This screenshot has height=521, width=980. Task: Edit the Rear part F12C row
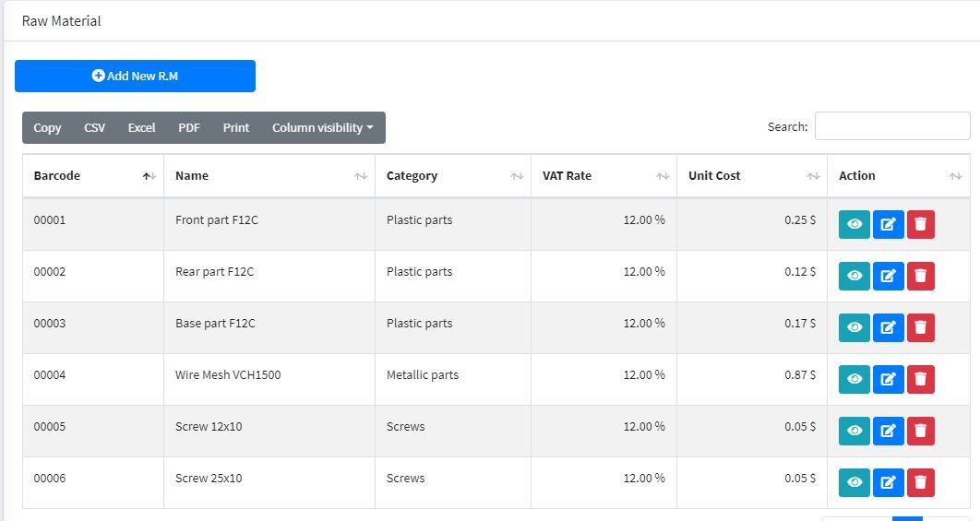tap(888, 276)
